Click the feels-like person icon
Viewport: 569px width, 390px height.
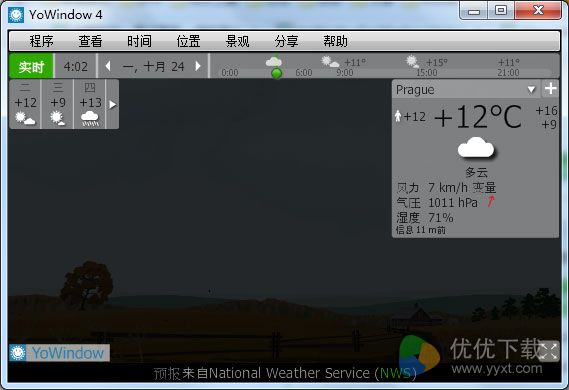click(x=398, y=116)
